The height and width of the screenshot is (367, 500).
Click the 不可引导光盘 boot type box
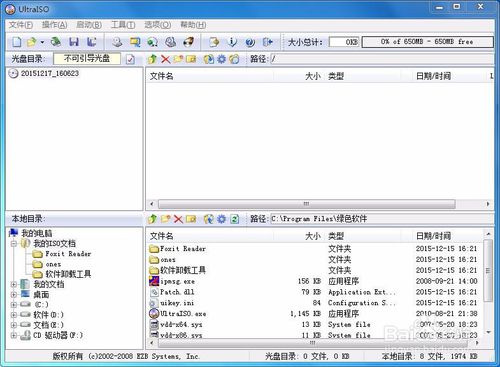(87, 59)
